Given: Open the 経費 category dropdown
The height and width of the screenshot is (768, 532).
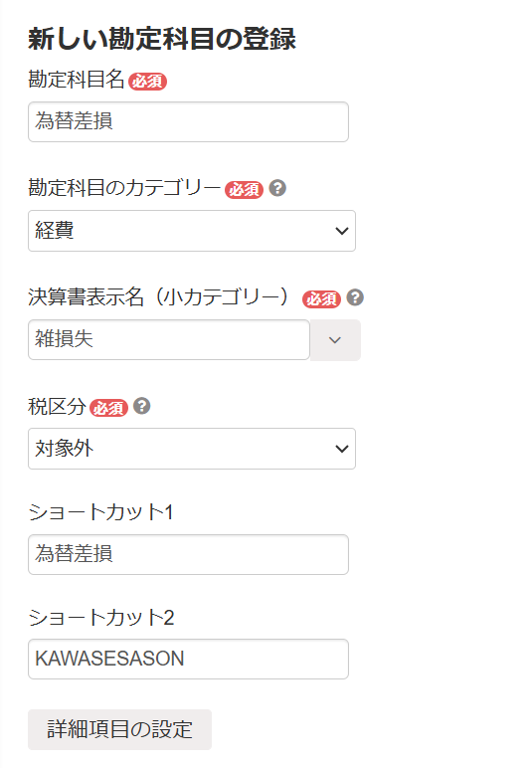Looking at the screenshot, I should point(192,231).
